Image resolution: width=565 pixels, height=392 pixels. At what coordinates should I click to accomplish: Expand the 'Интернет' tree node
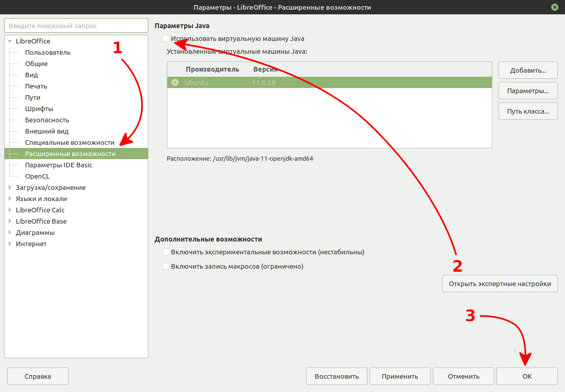(x=10, y=244)
